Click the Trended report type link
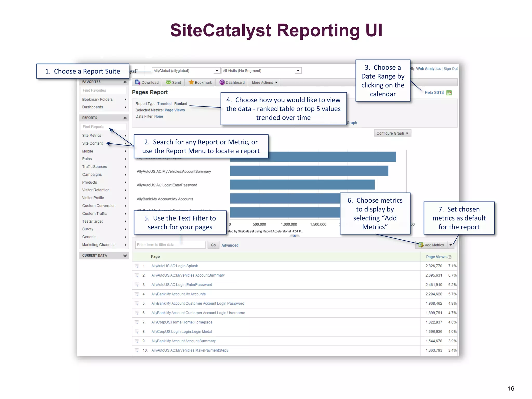532x399 pixels. [x=164, y=104]
